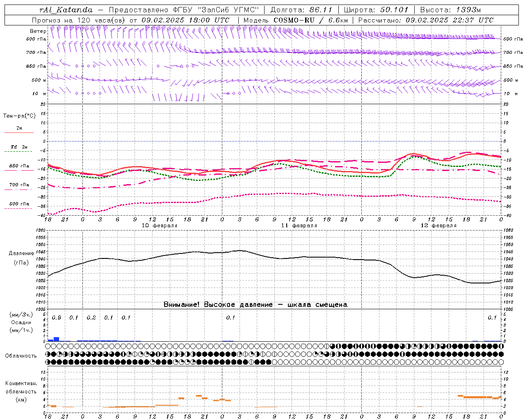Click the 700 гПа temperature legend entry
The height and width of the screenshot is (420, 525).
(19, 185)
